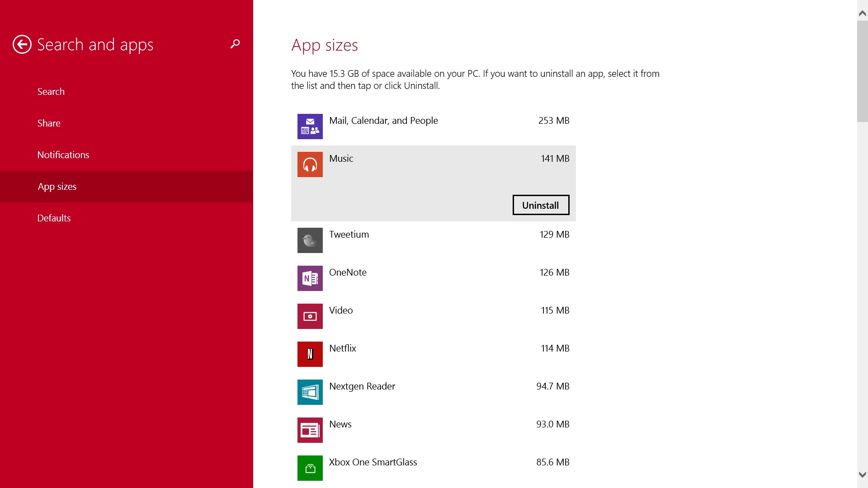Image resolution: width=868 pixels, height=488 pixels.
Task: Click the News app icon
Action: click(x=310, y=430)
